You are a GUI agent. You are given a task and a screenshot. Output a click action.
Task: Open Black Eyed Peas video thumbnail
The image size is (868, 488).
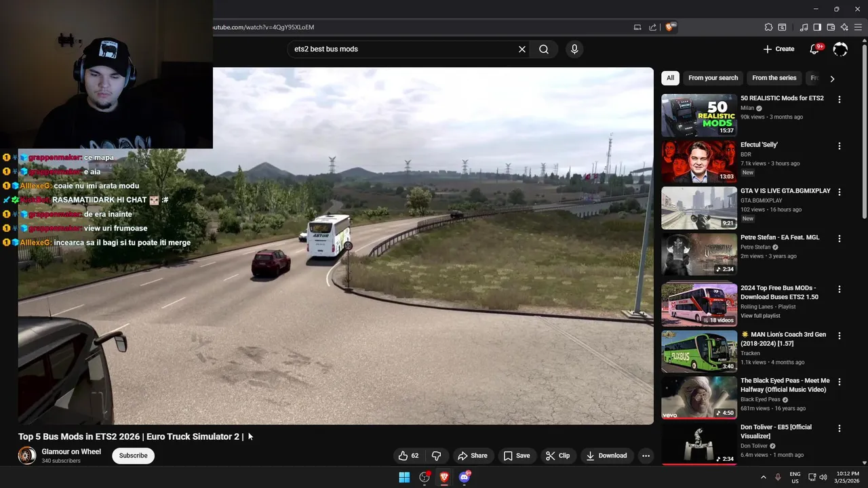(x=699, y=398)
